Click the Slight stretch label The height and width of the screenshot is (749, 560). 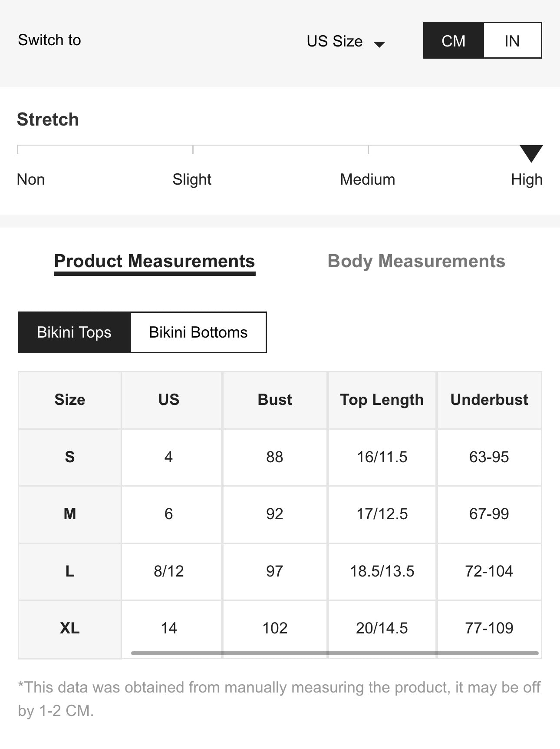(192, 179)
